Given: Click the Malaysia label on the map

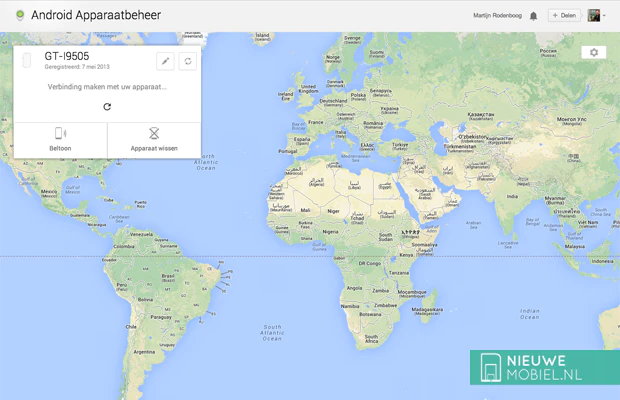Looking at the screenshot, I should coord(575,246).
